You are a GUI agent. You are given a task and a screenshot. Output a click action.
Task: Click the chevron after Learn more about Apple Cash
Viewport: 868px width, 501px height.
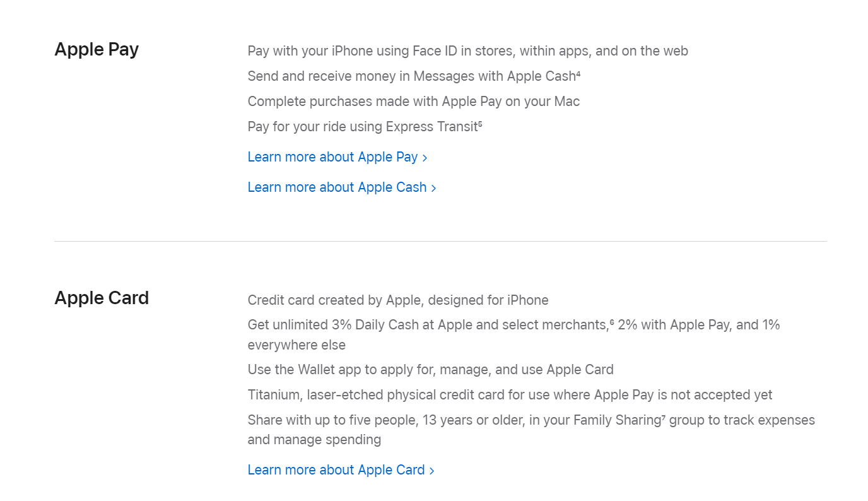pos(433,188)
